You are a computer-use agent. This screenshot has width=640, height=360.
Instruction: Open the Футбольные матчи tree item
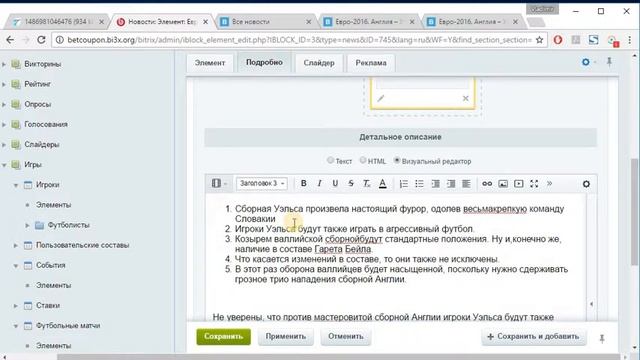click(68, 325)
